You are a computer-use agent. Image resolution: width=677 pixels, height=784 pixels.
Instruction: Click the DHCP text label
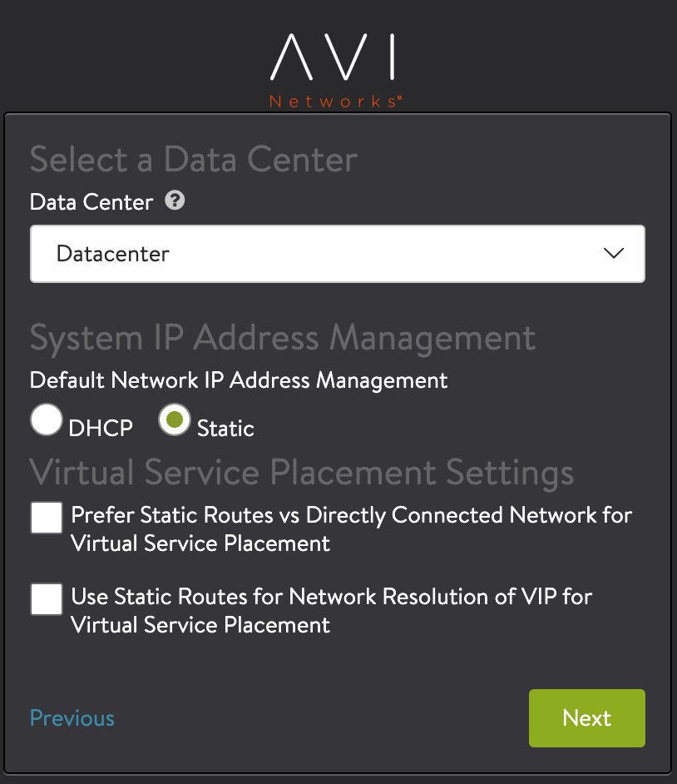(101, 429)
